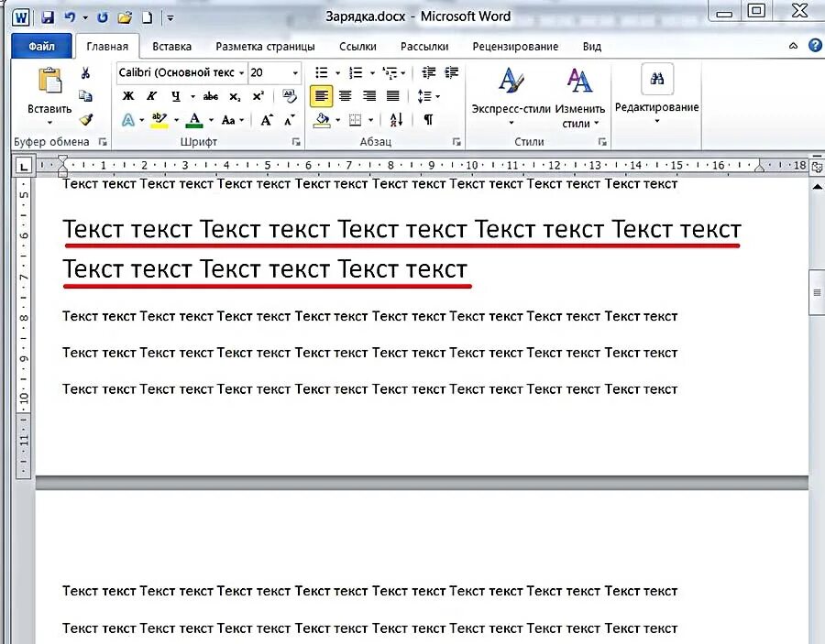The width and height of the screenshot is (825, 644).
Task: Click the Increase Indent icon
Action: (451, 72)
